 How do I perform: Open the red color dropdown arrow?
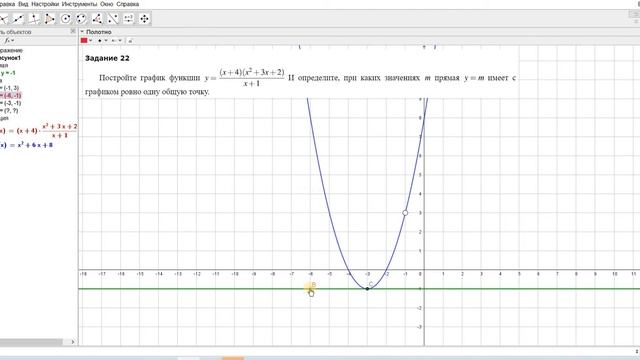[90, 40]
